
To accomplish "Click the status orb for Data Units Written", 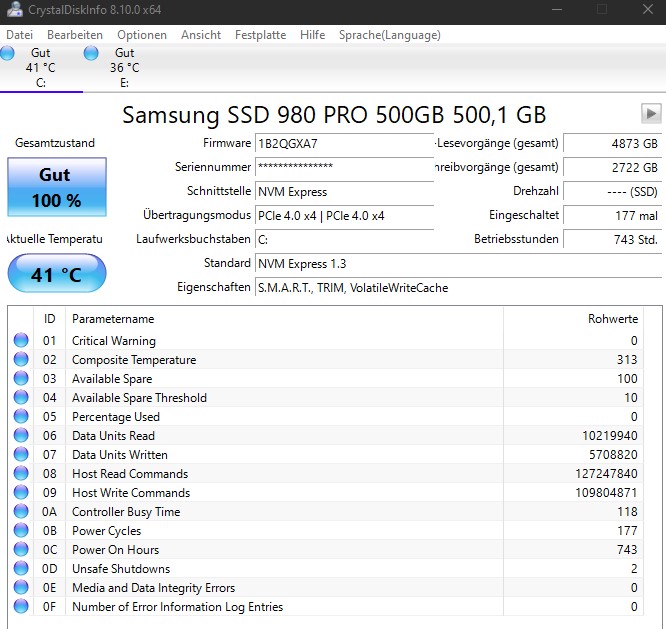I will pos(21,454).
